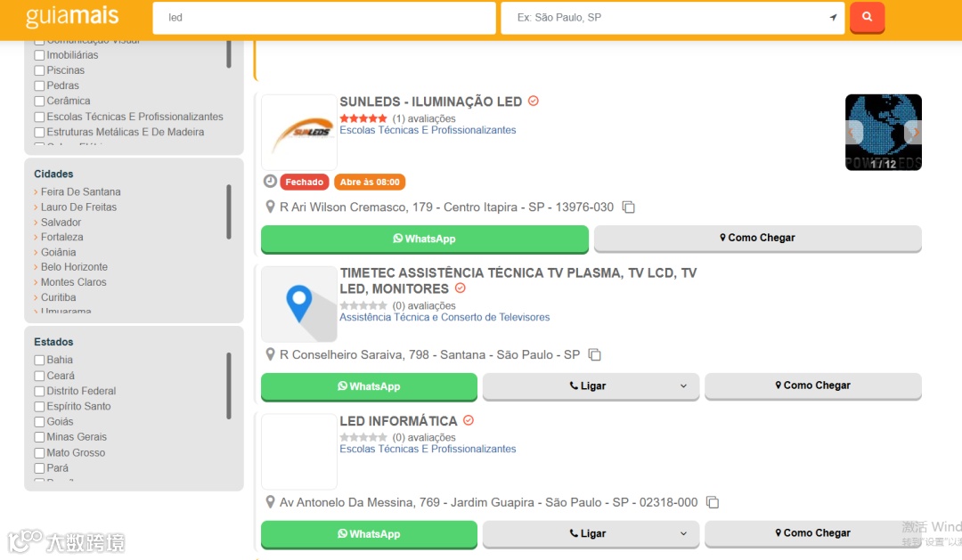Copy SUNLEDS address with copy icon
This screenshot has height=560, width=962.
pos(628,207)
